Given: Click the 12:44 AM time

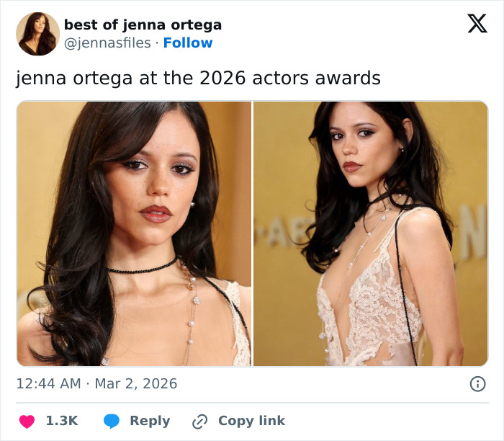Looking at the screenshot, I should coord(48,384).
